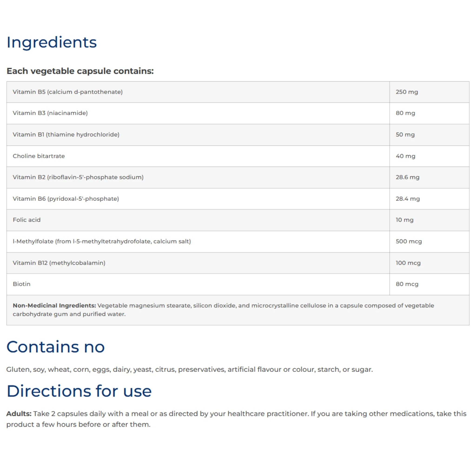Click the 28.6 mg amount
The height and width of the screenshot is (476, 476).
coord(407,177)
